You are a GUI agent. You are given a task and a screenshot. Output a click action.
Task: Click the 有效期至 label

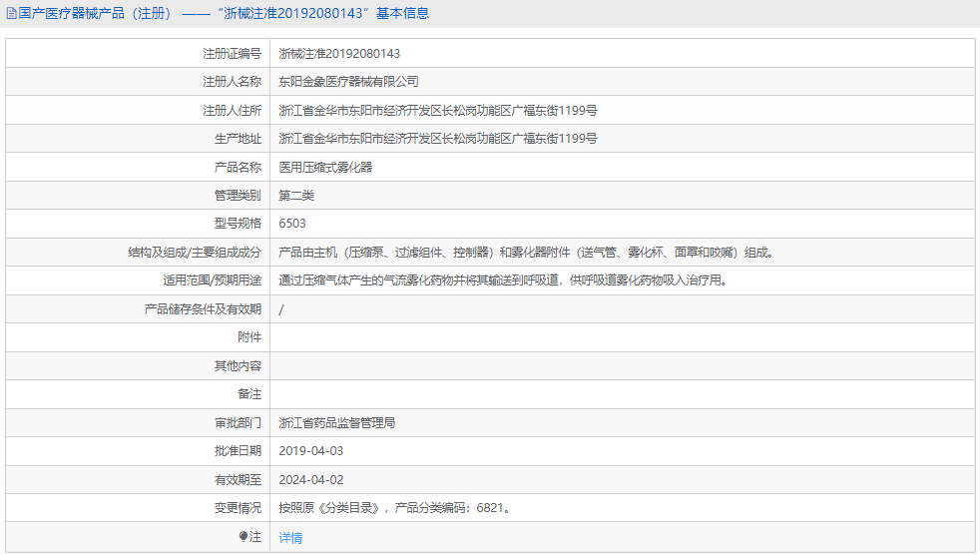coord(238,480)
